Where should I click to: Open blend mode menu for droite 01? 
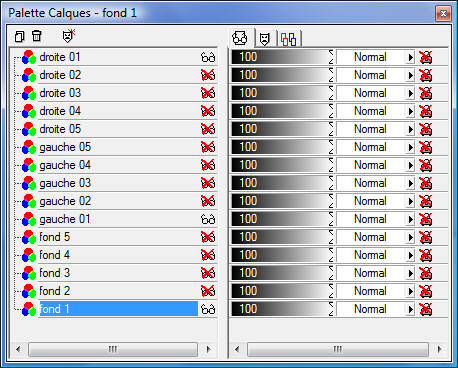410,57
